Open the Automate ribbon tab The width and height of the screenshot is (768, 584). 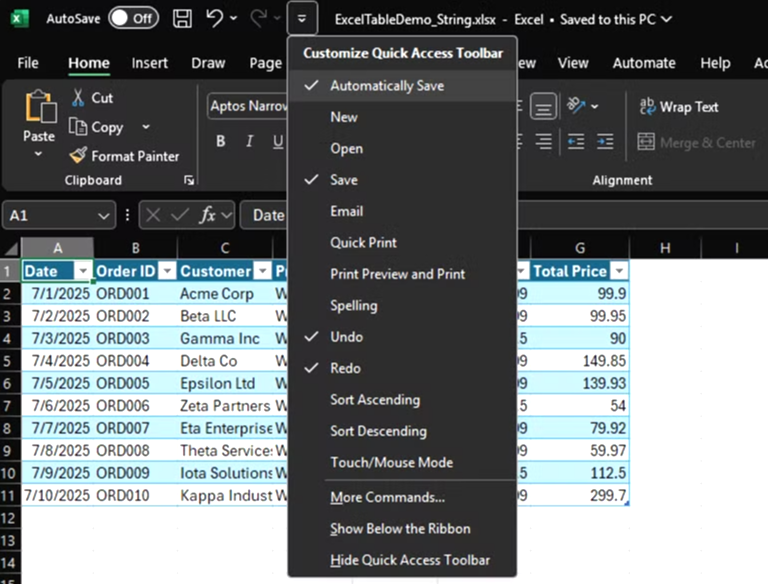644,63
